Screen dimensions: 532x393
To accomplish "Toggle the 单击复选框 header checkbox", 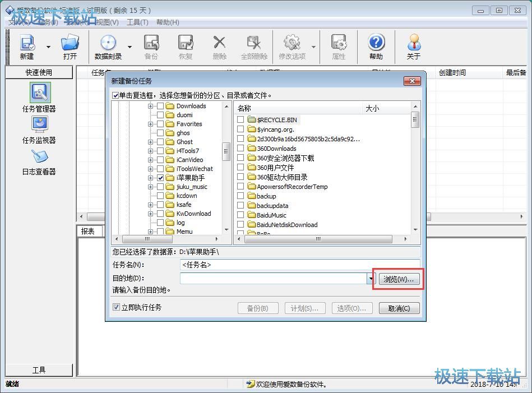I will click(115, 95).
